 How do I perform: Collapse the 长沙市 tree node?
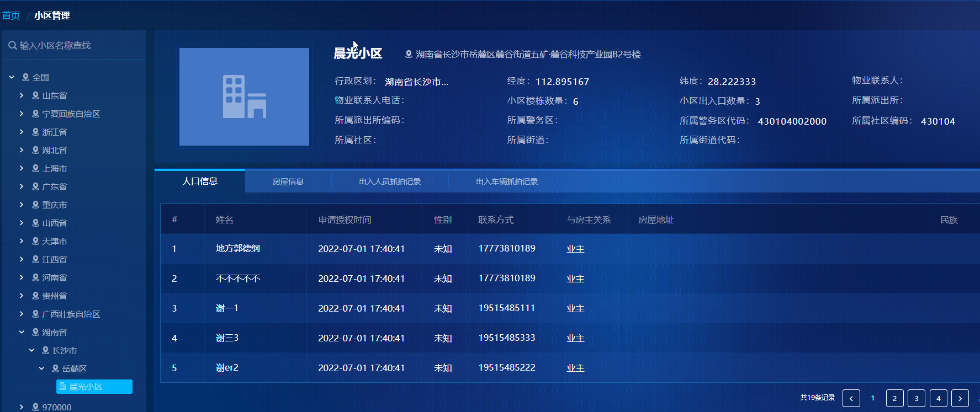pyautogui.click(x=31, y=351)
